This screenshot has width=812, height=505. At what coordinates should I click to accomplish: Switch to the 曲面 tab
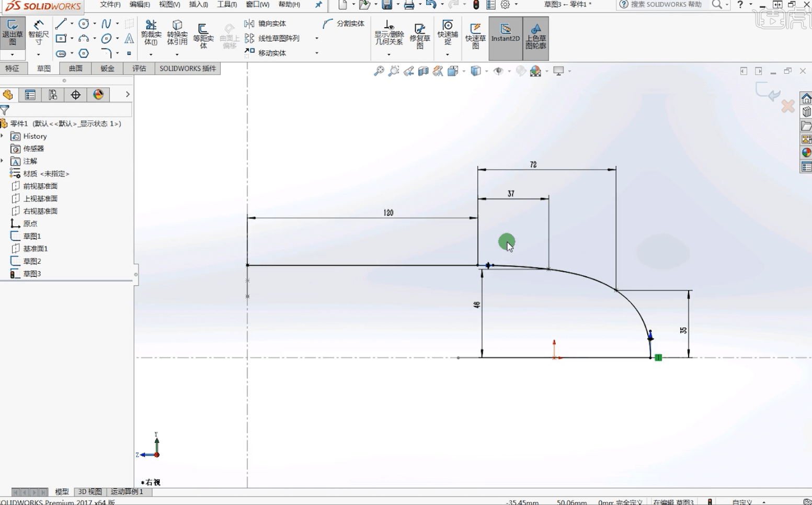click(x=76, y=69)
